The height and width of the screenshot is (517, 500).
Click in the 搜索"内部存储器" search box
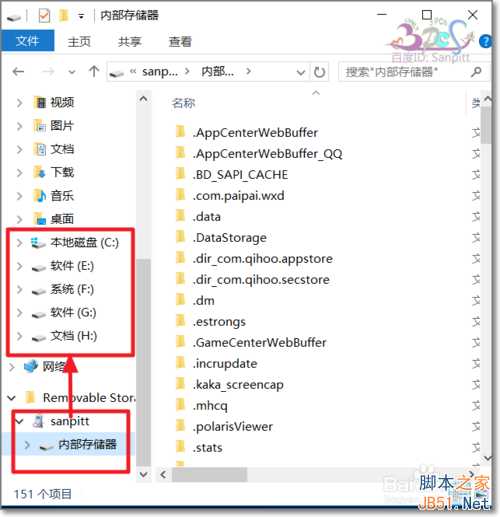pos(405,72)
